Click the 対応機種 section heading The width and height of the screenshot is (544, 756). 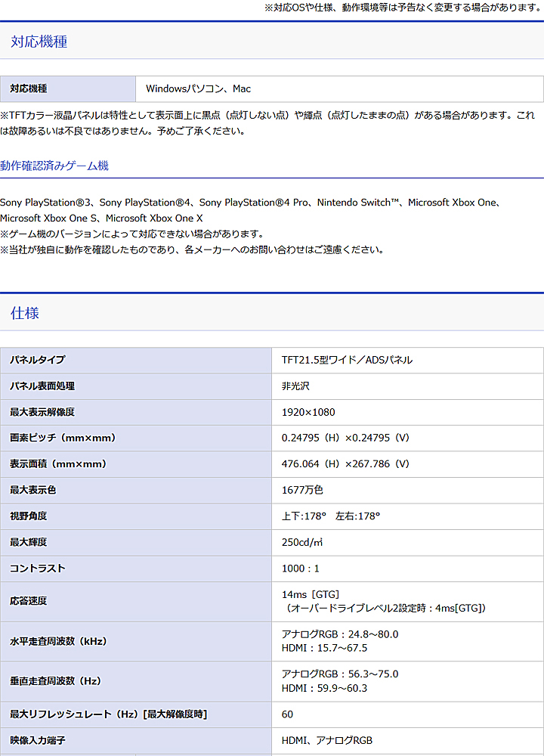39,42
